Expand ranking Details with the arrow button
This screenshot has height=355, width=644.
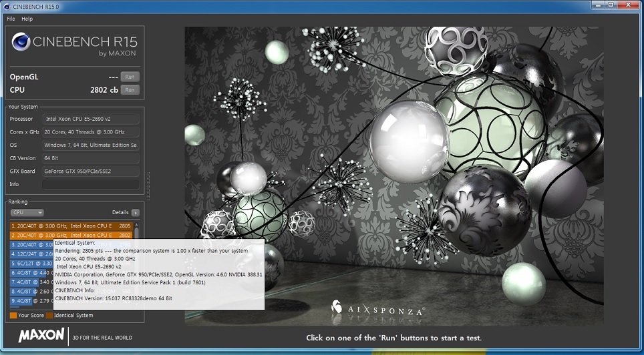click(136, 213)
